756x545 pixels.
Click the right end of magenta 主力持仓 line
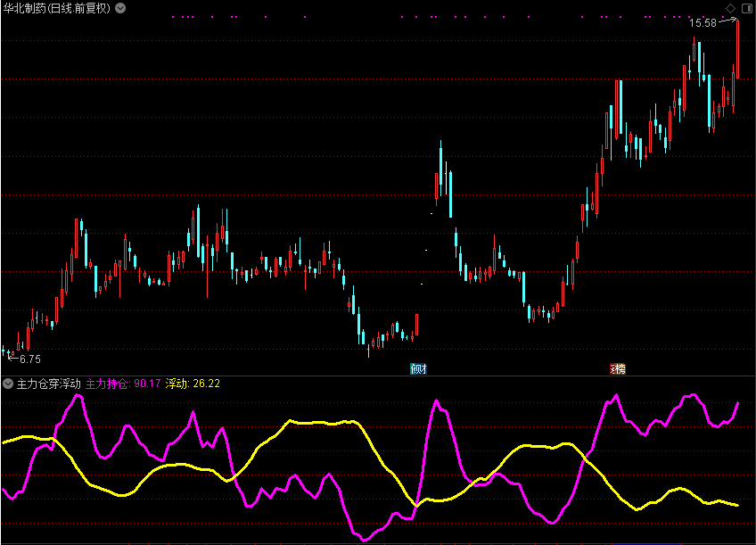click(738, 403)
